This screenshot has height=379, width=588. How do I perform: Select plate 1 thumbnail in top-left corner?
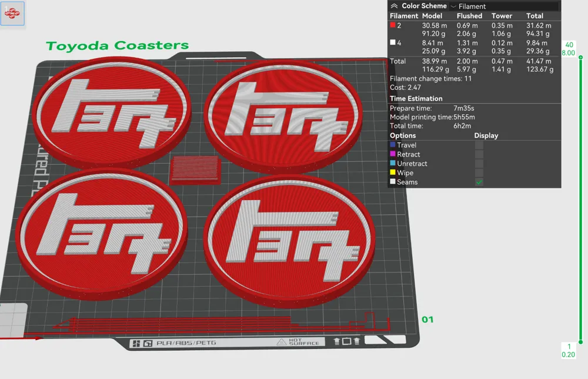[x=12, y=13]
